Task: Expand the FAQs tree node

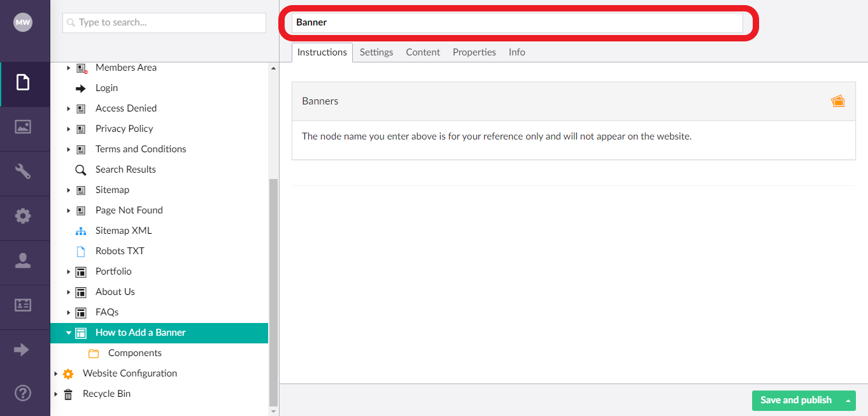Action: click(69, 313)
